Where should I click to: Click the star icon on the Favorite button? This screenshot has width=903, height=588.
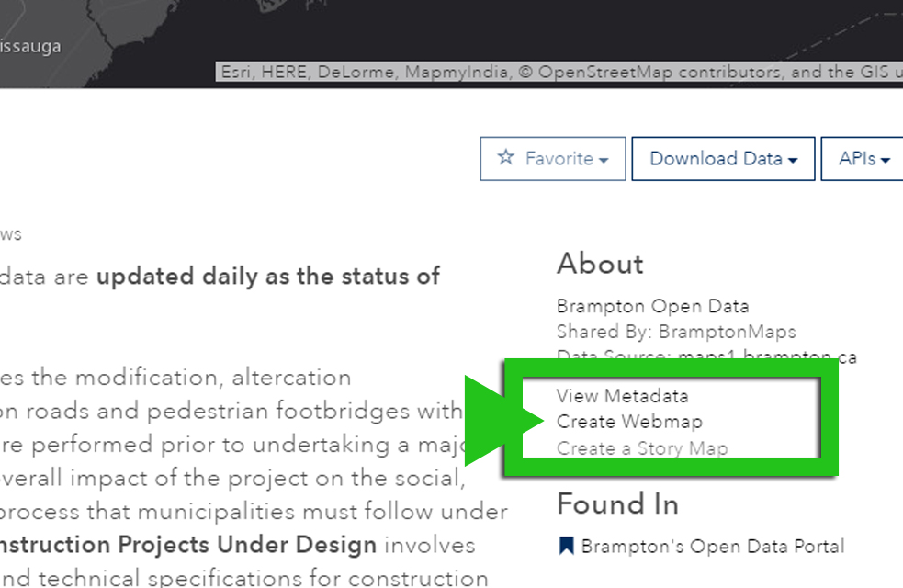tap(505, 158)
